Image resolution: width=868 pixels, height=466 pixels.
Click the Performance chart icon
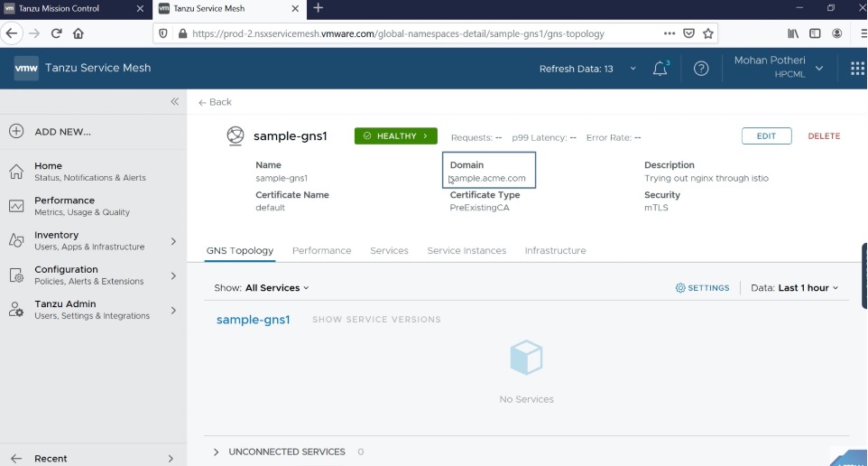point(16,206)
